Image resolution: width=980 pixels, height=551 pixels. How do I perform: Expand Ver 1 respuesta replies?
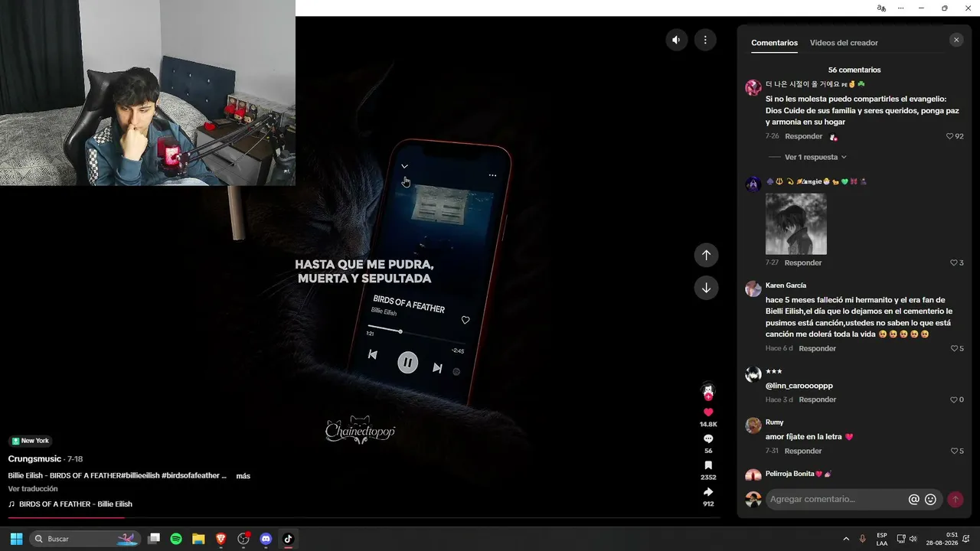pos(815,157)
